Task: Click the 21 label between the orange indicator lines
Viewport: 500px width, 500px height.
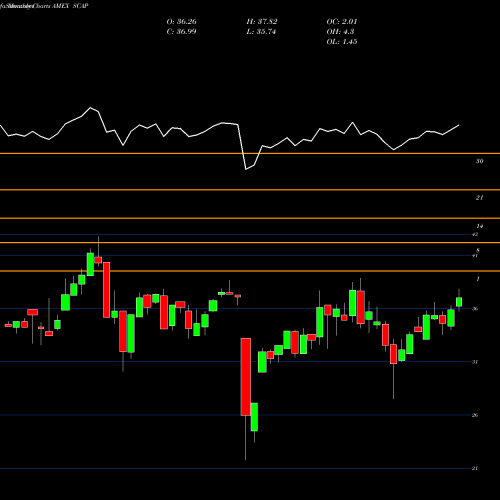Action: [479, 198]
